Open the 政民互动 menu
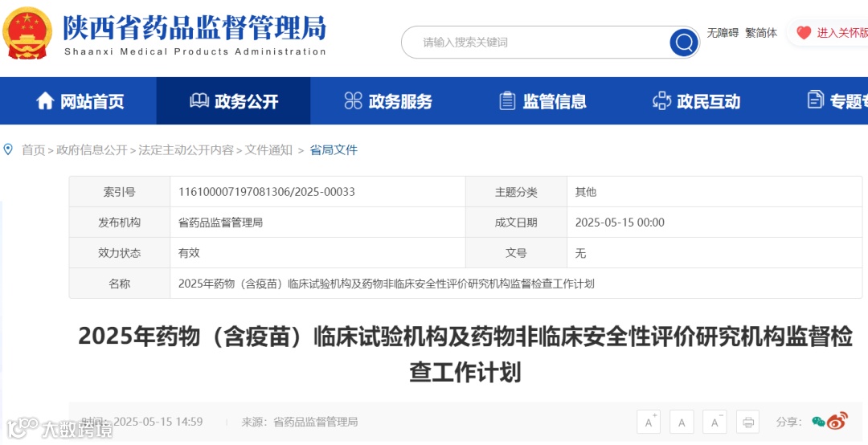 (x=696, y=100)
